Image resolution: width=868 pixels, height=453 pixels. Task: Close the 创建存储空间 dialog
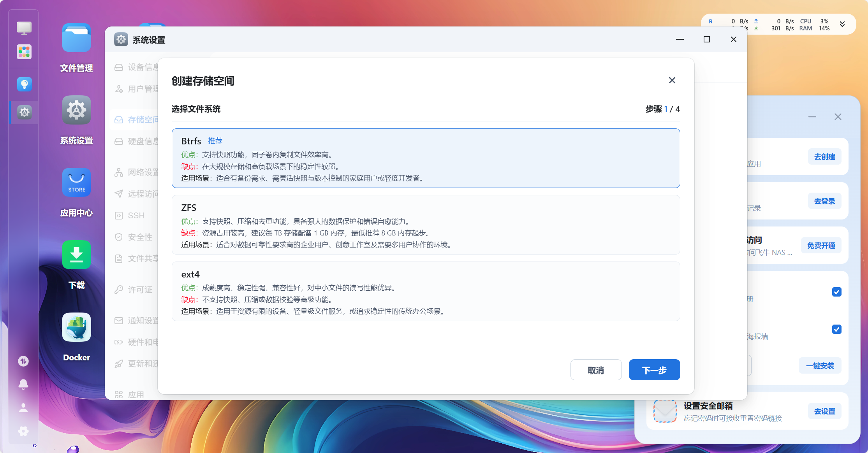672,80
